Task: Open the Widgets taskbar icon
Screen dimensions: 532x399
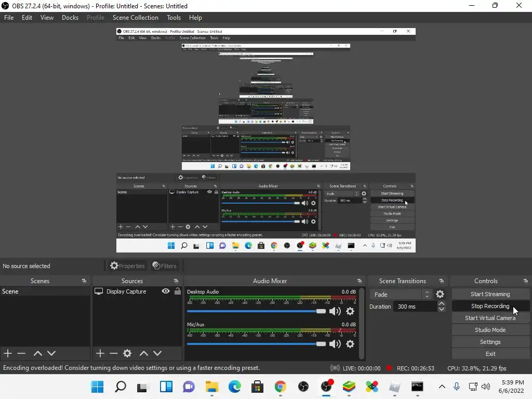Action: (166, 387)
